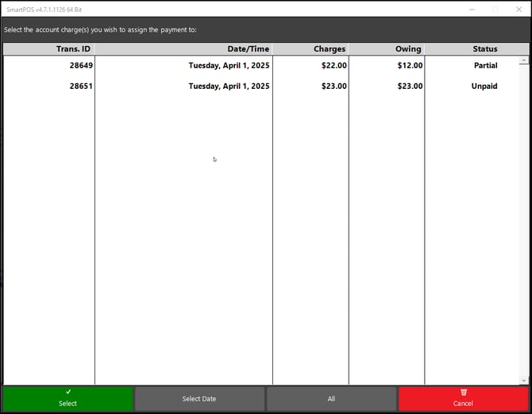Select transaction ID 28651
This screenshot has height=414, width=532.
81,86
